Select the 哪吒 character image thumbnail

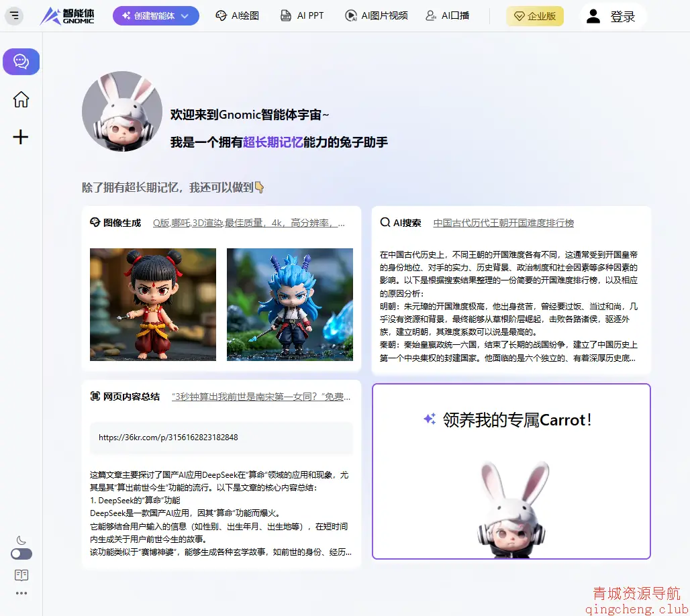pyautogui.click(x=152, y=304)
